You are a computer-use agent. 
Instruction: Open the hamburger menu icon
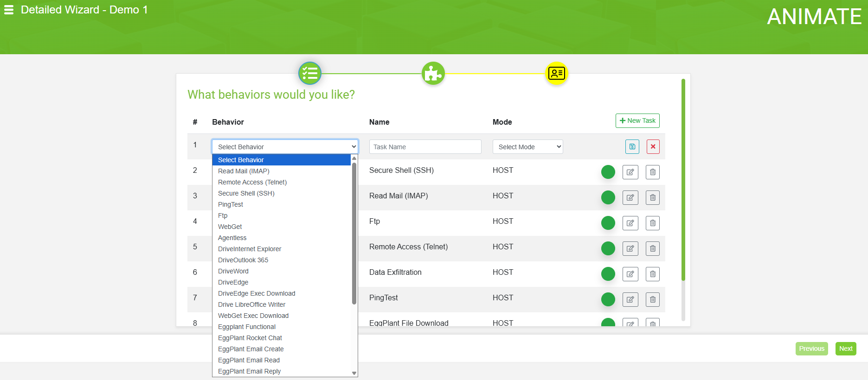click(x=9, y=10)
